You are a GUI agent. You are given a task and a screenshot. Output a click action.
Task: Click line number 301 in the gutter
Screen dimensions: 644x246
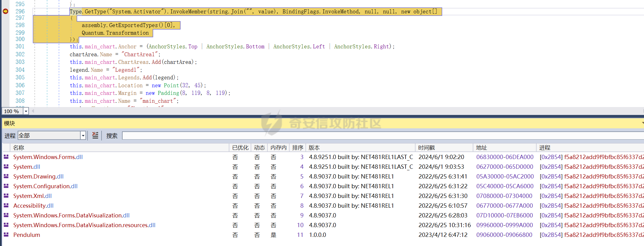20,46
